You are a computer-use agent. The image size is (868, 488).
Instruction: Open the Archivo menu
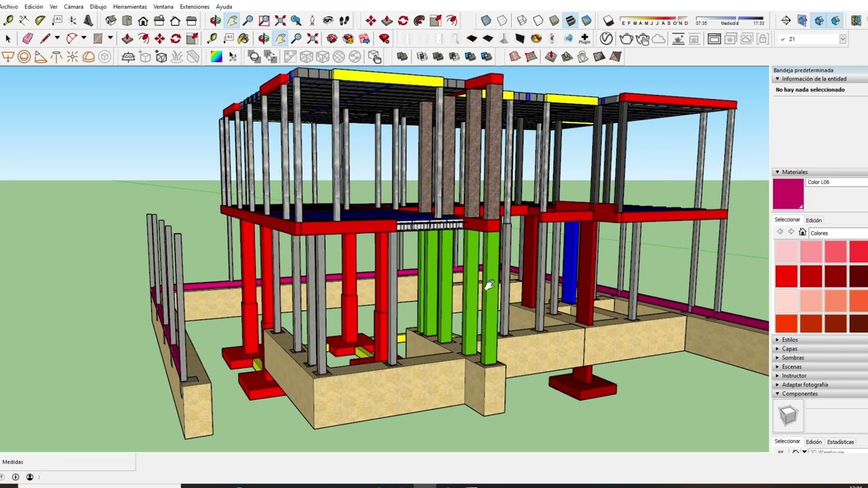[9, 7]
